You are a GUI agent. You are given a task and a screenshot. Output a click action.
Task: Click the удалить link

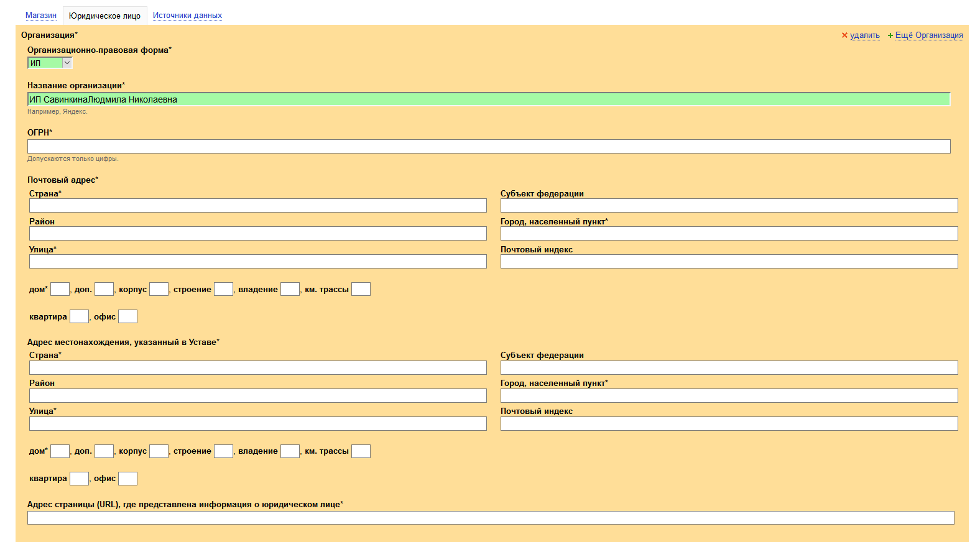864,35
